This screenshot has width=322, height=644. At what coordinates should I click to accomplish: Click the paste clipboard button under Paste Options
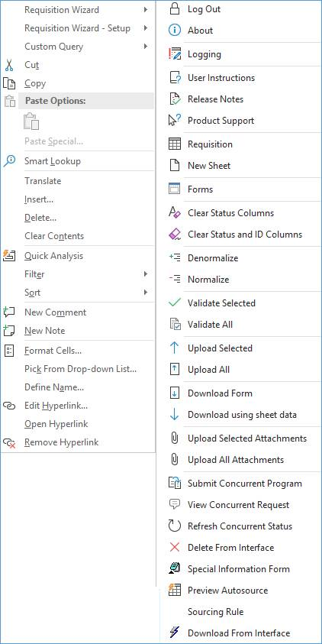31,121
